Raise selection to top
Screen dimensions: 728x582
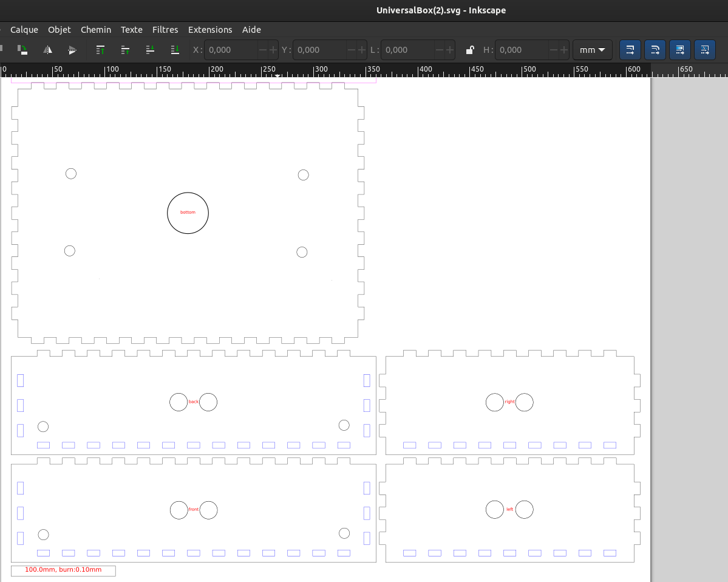tap(100, 50)
